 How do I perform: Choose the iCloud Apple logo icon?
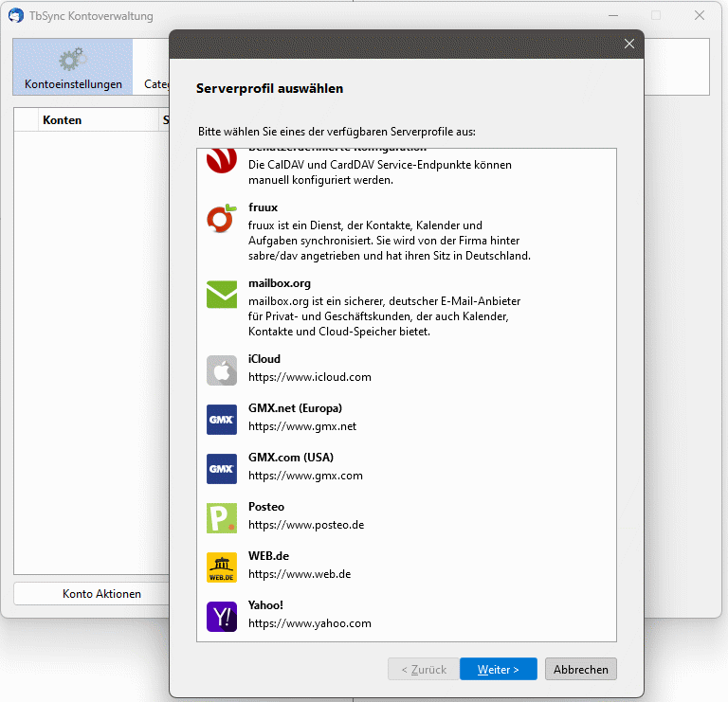tap(222, 370)
